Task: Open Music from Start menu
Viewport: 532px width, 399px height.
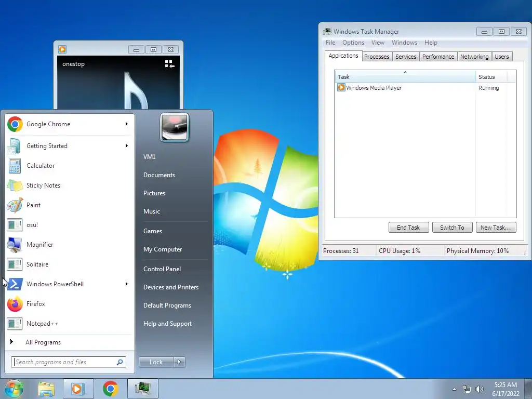Action: click(152, 211)
